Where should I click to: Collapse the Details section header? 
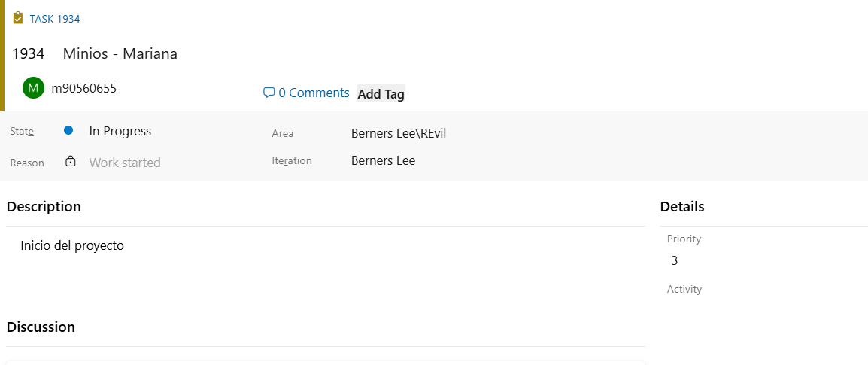pyautogui.click(x=682, y=206)
